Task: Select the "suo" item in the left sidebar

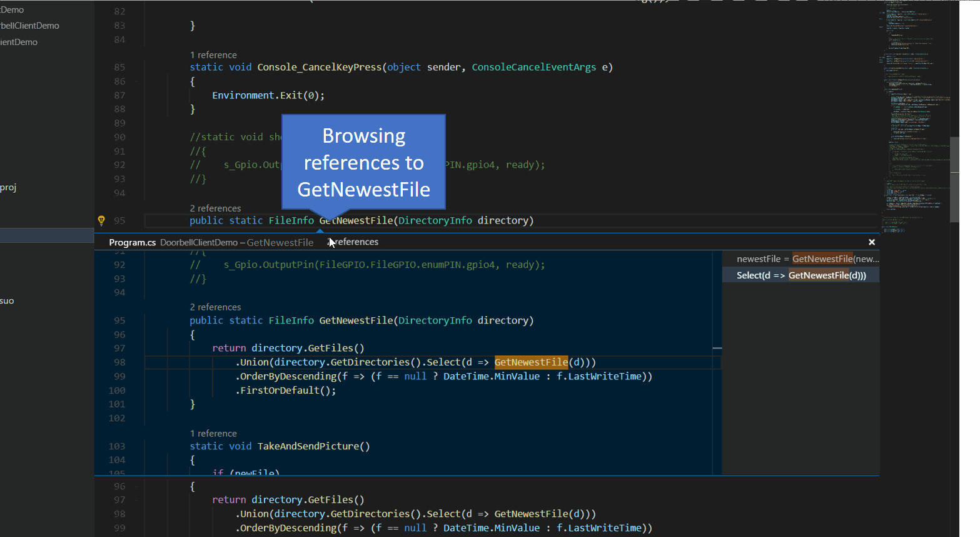Action: click(x=7, y=300)
